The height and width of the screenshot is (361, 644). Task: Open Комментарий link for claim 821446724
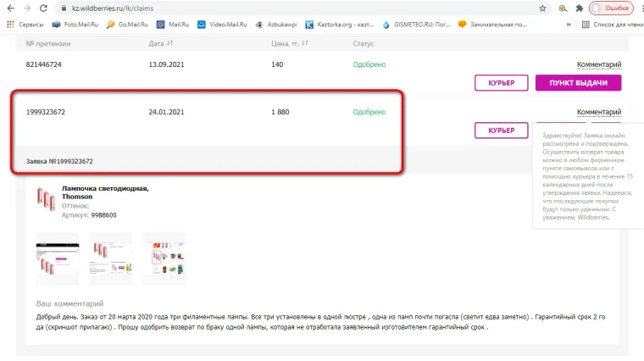point(598,64)
